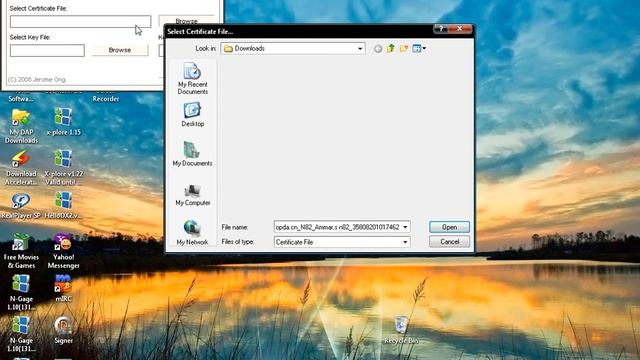Click the Recorder desktop shortcut label
Screen dimensions: 640x360
pyautogui.click(x=106, y=99)
